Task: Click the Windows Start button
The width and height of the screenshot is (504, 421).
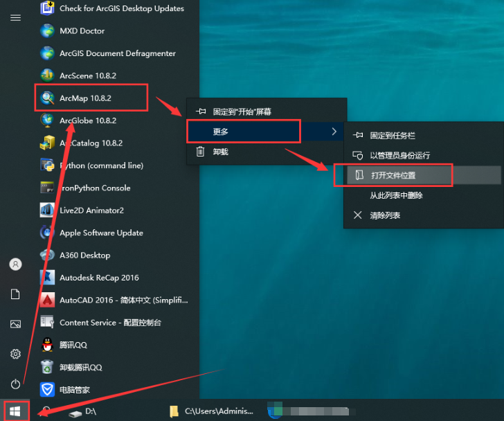Action: (15, 411)
